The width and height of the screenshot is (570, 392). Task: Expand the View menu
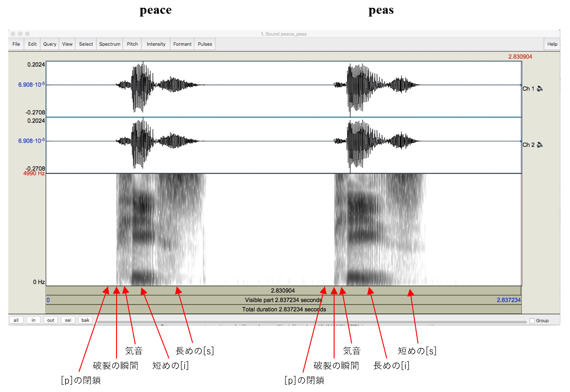pos(67,44)
